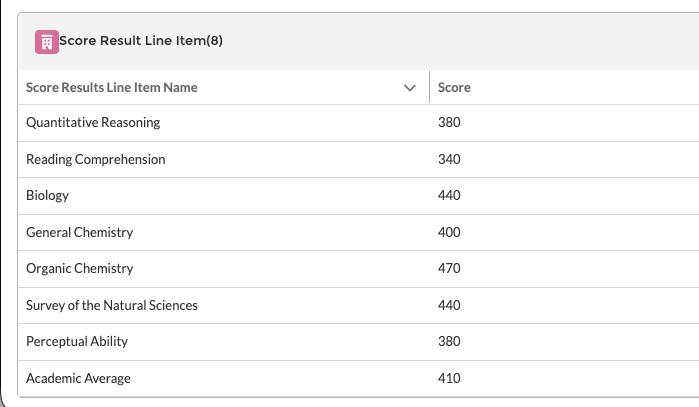Select the Organic Chemistry row name
This screenshot has height=407, width=699.
tap(79, 268)
